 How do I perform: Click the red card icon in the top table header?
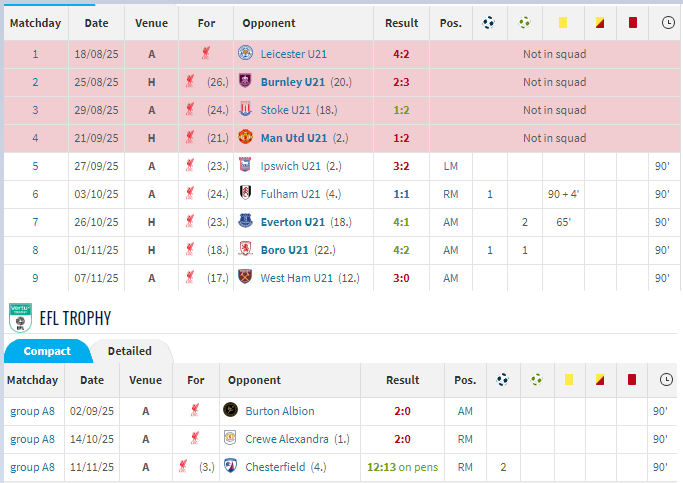[x=632, y=22]
